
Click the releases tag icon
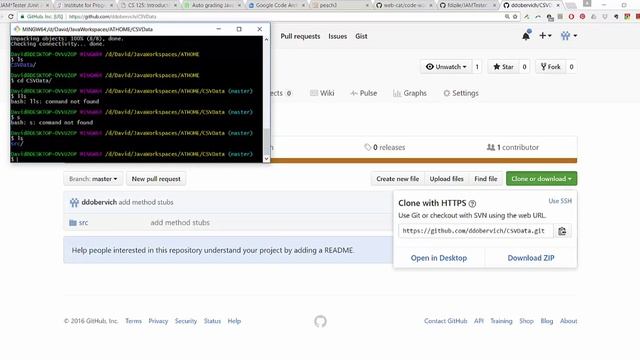tap(367, 147)
